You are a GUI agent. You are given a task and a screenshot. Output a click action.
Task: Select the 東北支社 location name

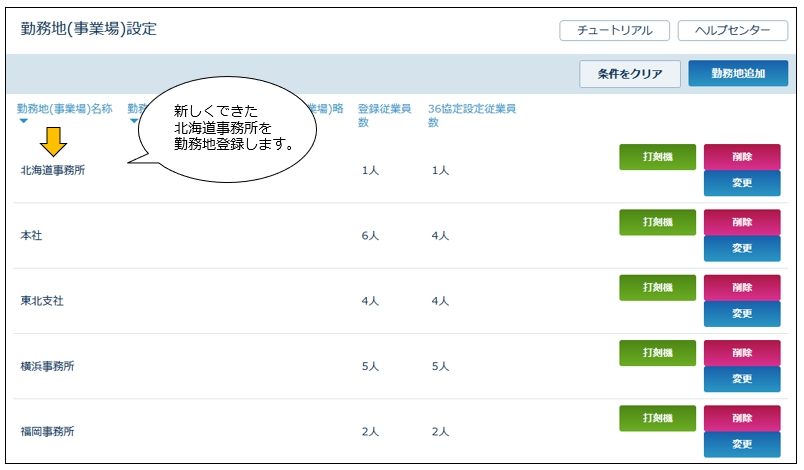coord(42,301)
